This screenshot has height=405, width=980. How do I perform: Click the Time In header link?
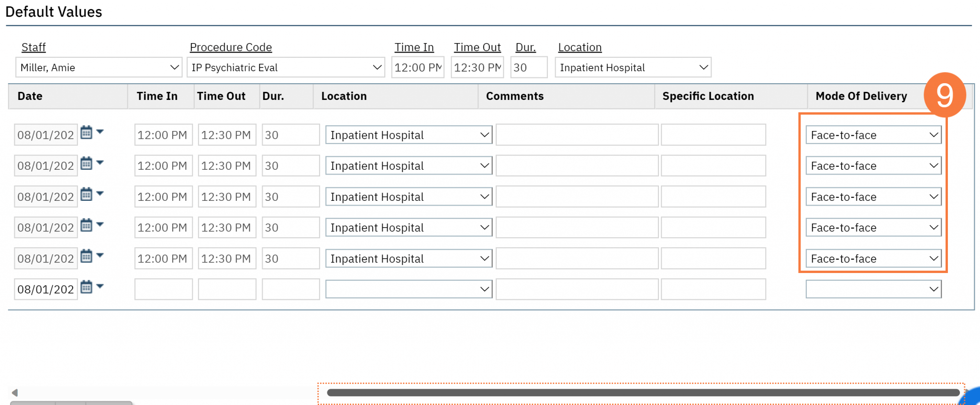click(x=414, y=47)
